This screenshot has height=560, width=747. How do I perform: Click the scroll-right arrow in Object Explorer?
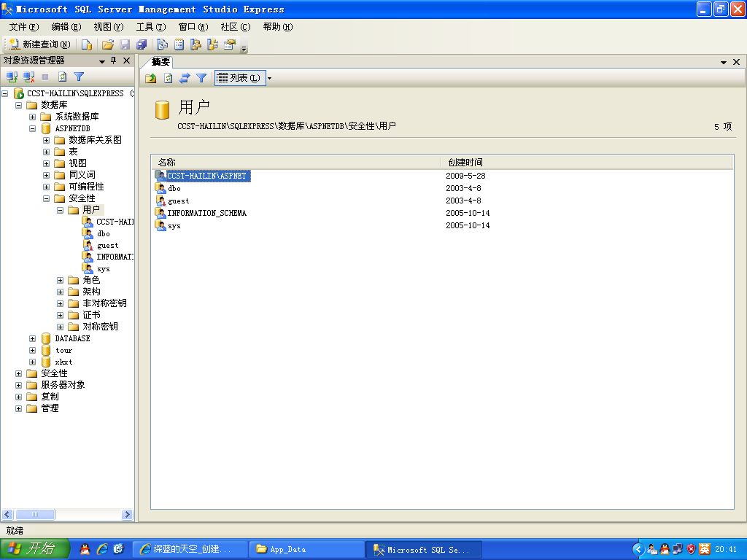pos(127,514)
